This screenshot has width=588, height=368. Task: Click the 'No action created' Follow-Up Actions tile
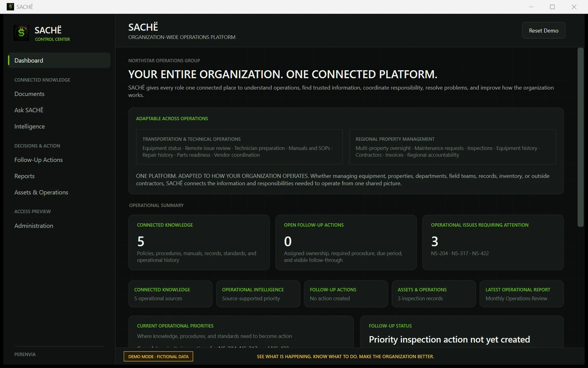[x=346, y=294]
